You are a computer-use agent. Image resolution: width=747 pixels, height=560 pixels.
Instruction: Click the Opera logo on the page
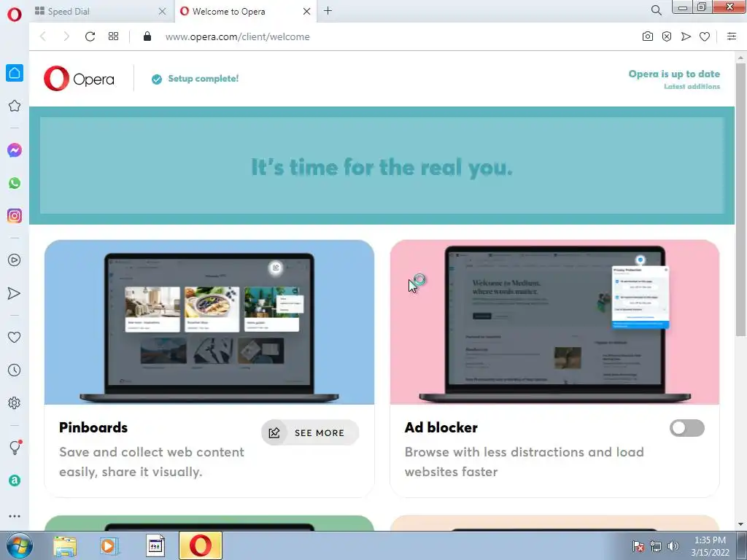click(x=79, y=79)
